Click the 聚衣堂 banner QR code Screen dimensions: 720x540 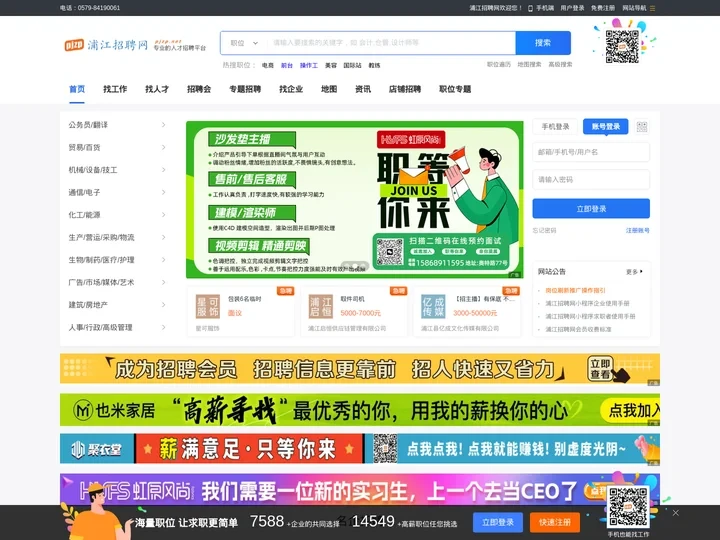coord(385,449)
